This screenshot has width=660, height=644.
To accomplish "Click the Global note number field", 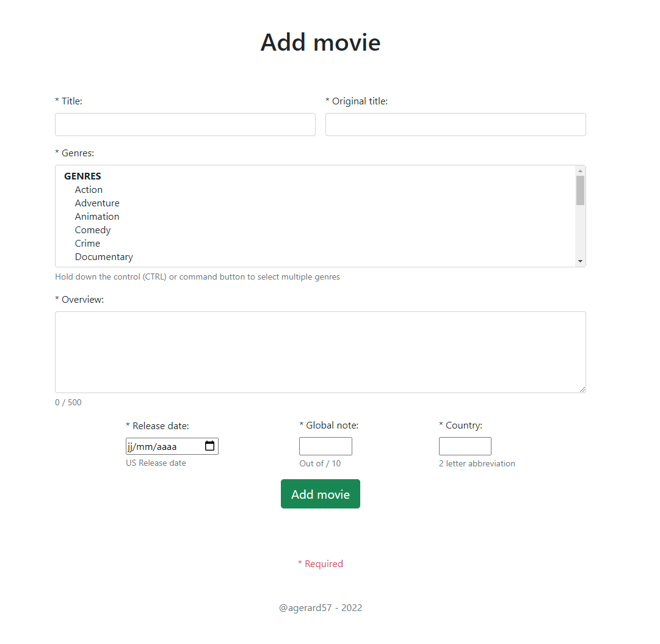I will 326,446.
